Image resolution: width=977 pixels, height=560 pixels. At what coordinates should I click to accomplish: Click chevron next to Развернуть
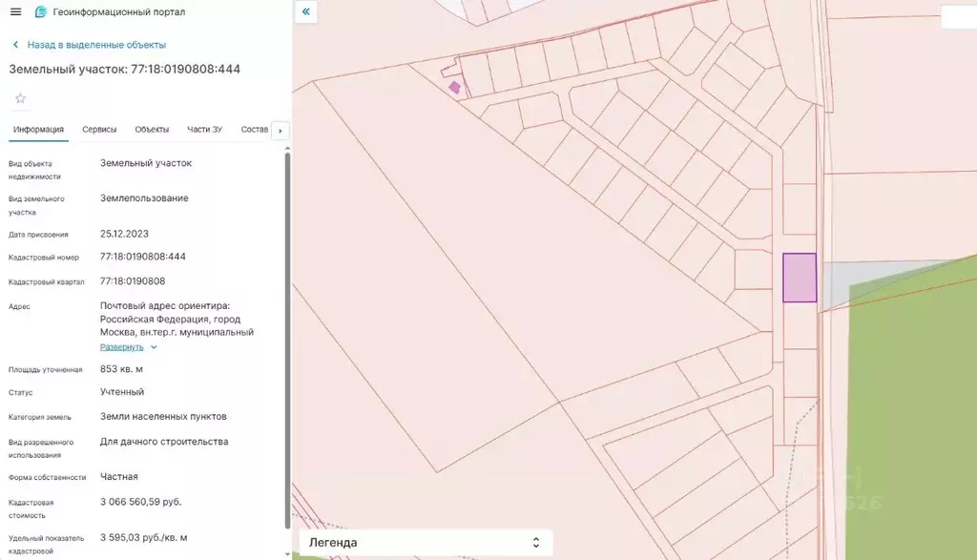tap(154, 347)
